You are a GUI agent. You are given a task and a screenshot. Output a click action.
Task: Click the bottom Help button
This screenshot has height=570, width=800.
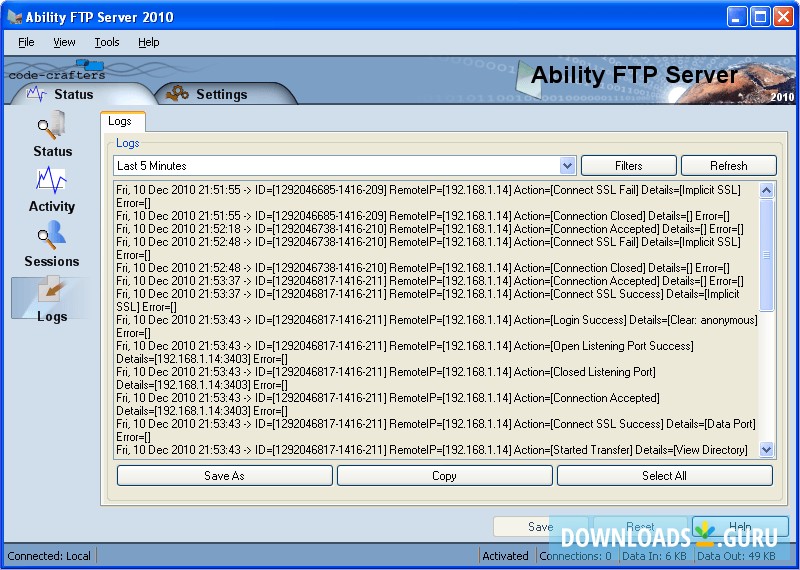click(x=740, y=527)
